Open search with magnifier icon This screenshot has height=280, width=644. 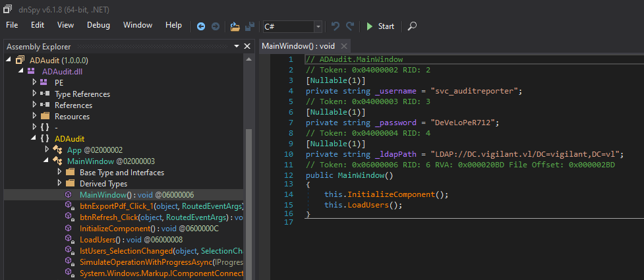412,26
